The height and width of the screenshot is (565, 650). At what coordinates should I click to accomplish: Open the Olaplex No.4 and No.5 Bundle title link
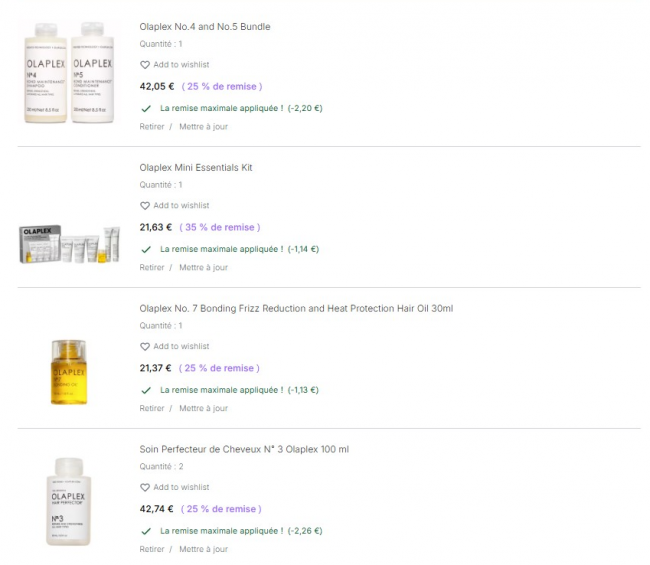point(205,27)
